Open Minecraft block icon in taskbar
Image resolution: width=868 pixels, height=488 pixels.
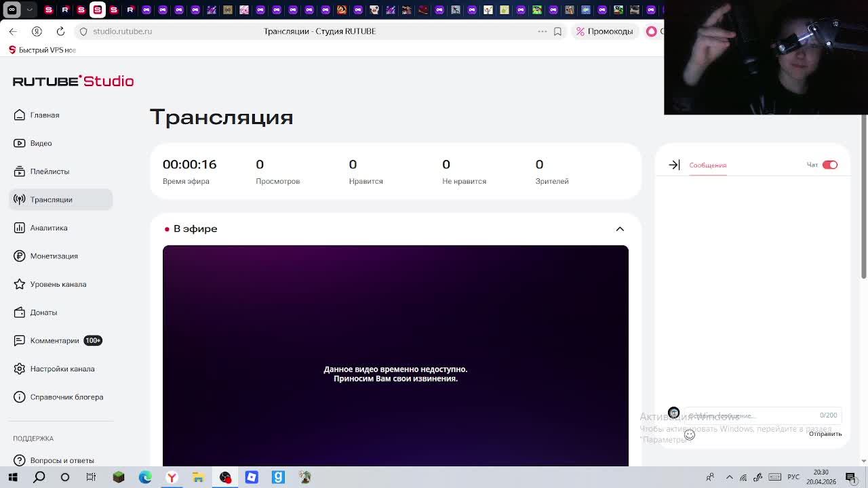point(119,477)
